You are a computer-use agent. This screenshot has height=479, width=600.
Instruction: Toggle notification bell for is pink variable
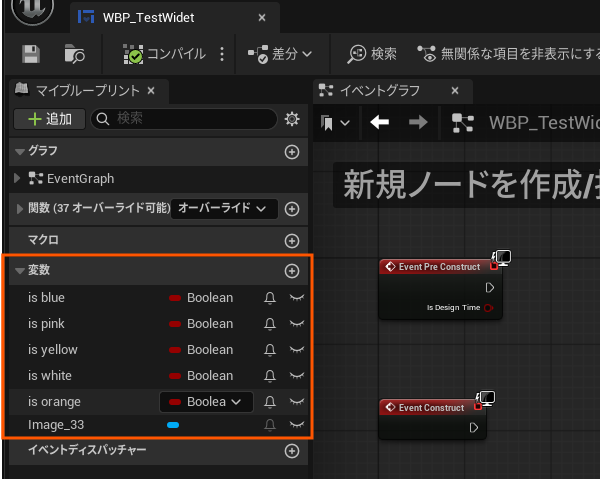tap(269, 324)
